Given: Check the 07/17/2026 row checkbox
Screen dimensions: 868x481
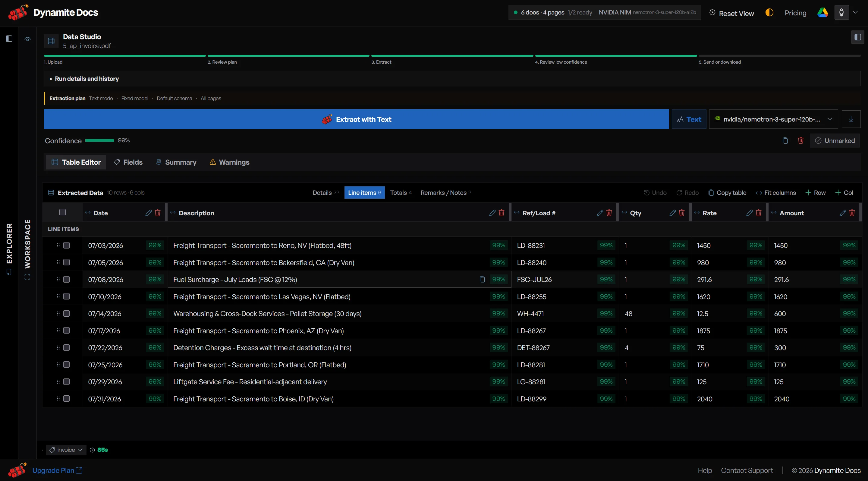Looking at the screenshot, I should [66, 330].
